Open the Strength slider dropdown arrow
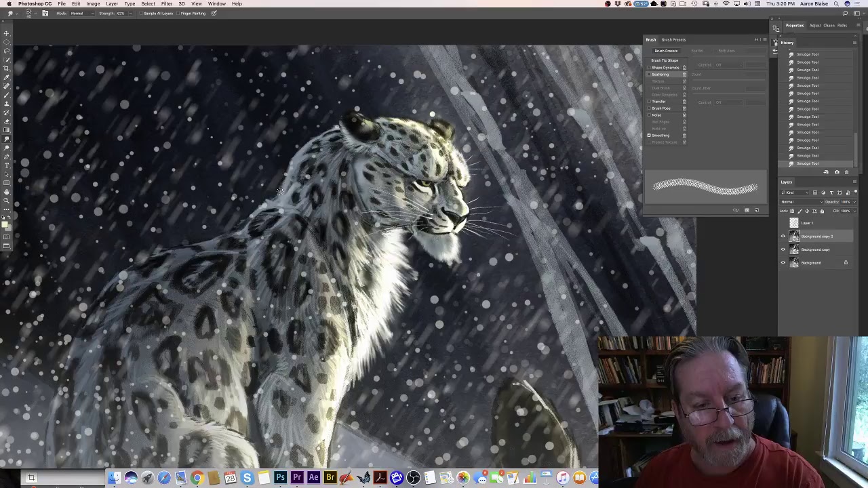Image resolution: width=868 pixels, height=488 pixels. tap(130, 14)
